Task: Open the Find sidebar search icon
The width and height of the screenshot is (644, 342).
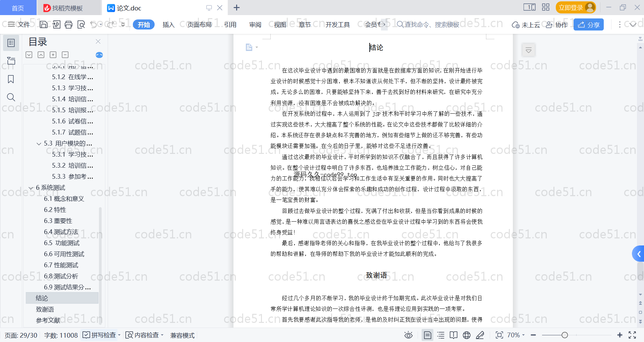Action: (11, 97)
